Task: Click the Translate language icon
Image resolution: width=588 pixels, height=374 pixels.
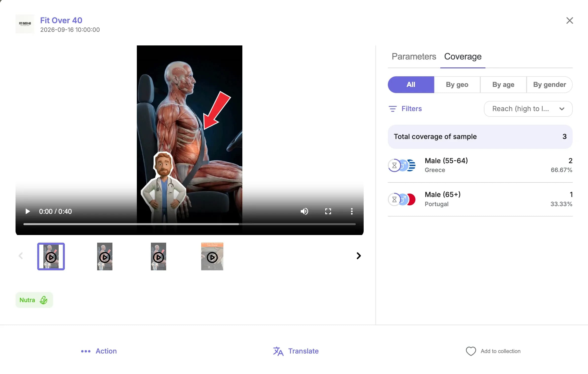Action: tap(278, 351)
